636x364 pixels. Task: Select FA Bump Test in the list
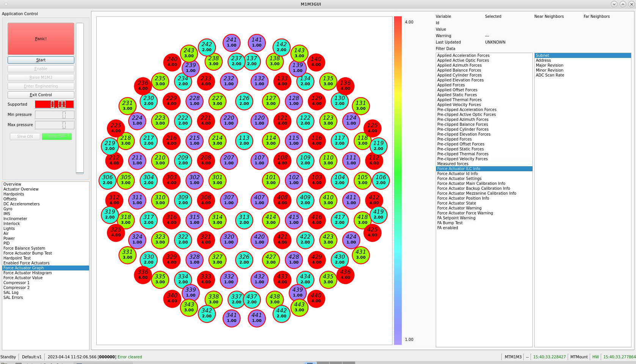[x=484, y=223]
